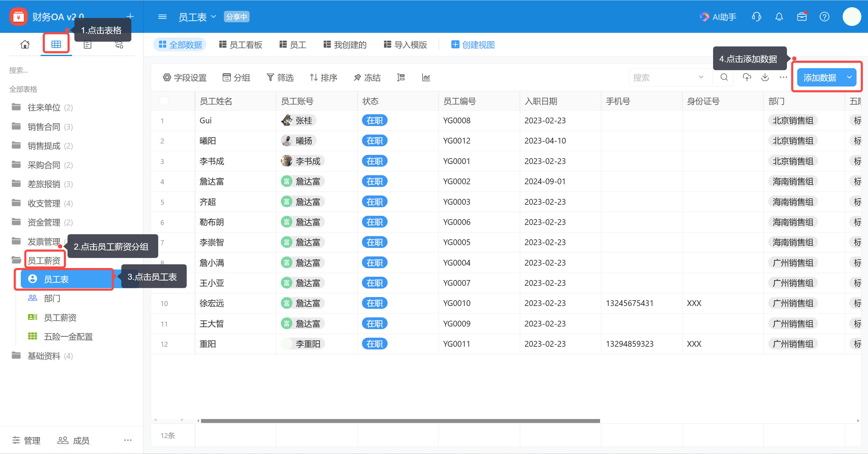Viewport: 868px width, 454px height.
Task: Click the plus icon beside 财务OA title
Action: coord(130,16)
